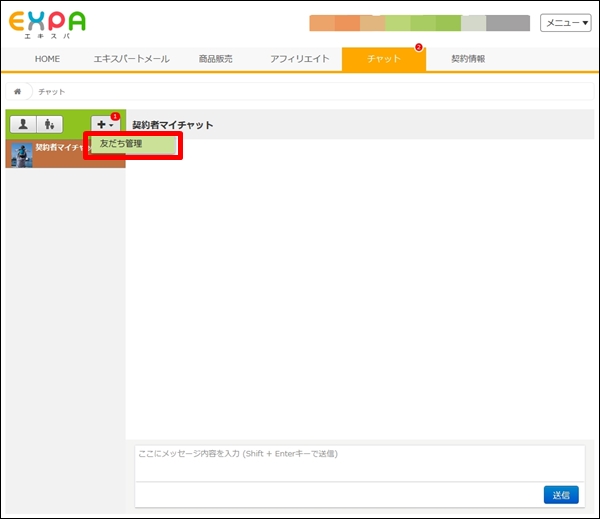Viewport: 600px width, 519px height.
Task: Open the 契約者マイチャット avatar thumbnail
Action: point(22,155)
